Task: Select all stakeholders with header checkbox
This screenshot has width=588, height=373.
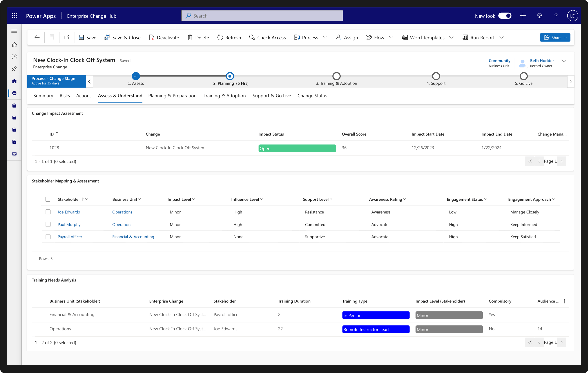Action: click(48, 199)
